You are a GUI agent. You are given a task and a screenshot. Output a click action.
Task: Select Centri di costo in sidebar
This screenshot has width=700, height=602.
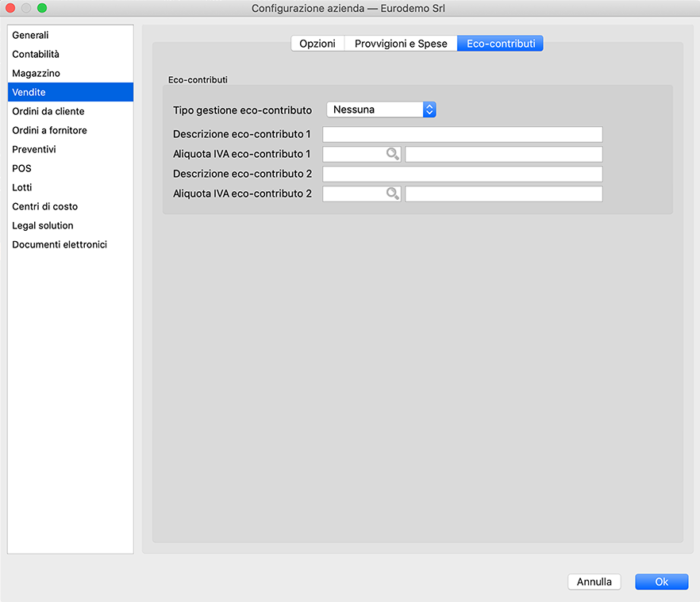[x=44, y=207]
